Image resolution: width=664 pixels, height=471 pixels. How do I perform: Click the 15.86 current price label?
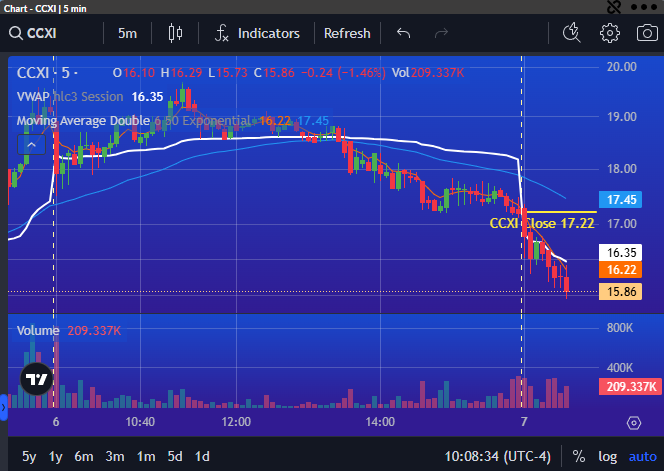pos(620,291)
